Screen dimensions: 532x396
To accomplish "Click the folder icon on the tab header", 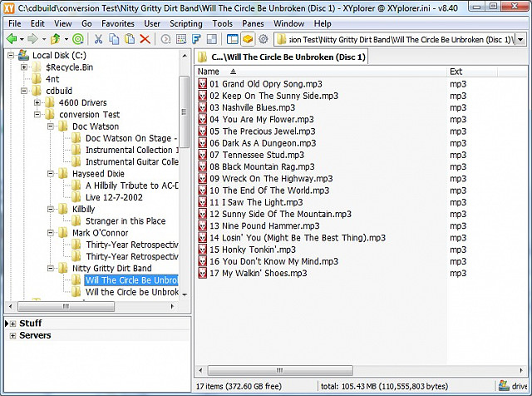I will (x=203, y=57).
